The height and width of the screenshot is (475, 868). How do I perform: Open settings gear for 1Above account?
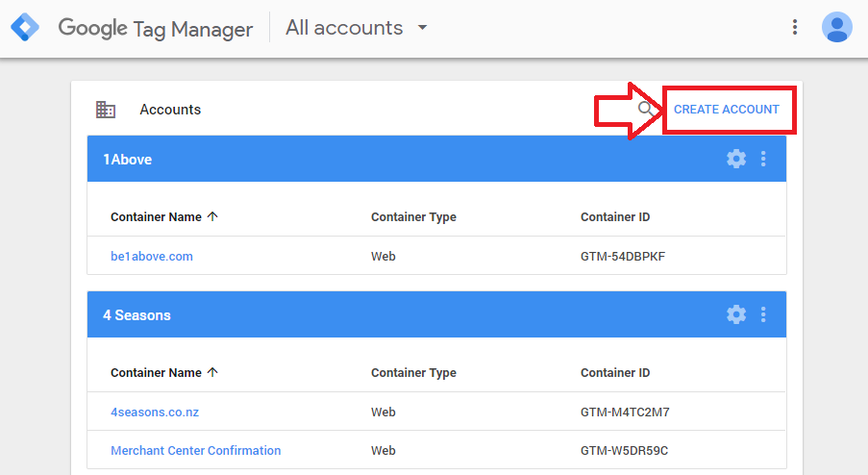pos(736,159)
